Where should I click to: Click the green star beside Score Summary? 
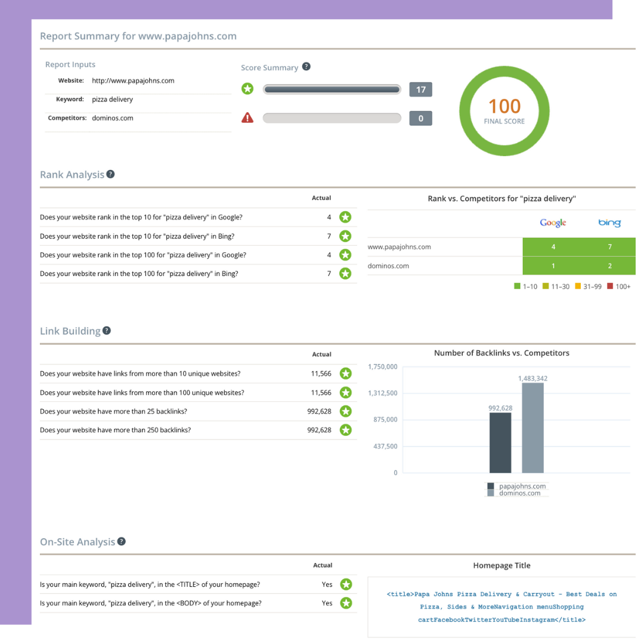[247, 88]
